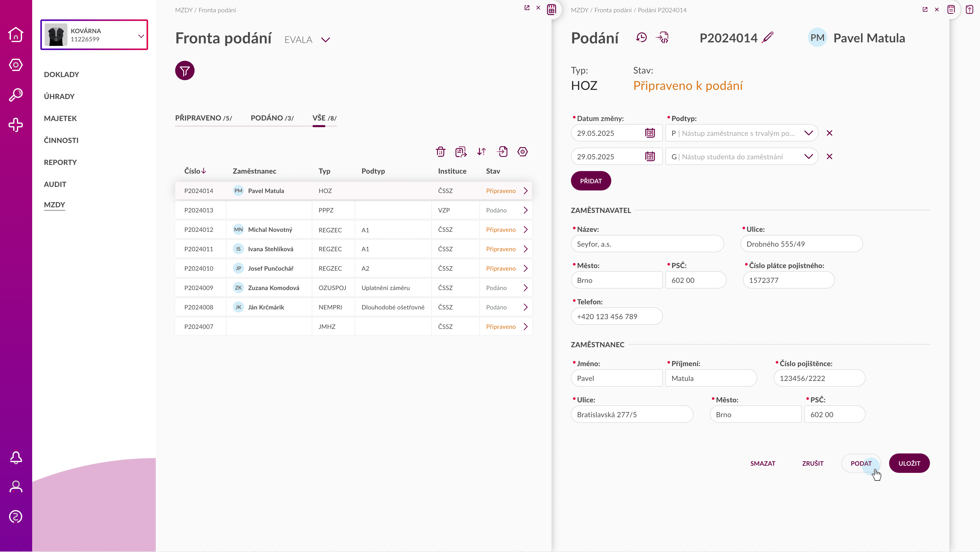Screen dimensions: 980x552
Task: Click ZRUŠIT to cancel
Action: point(812,463)
